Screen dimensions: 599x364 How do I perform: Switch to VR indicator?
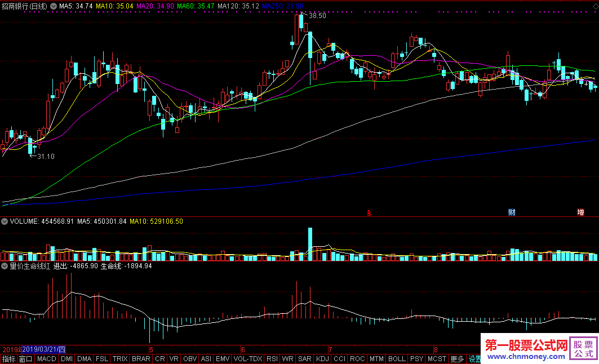pyautogui.click(x=174, y=359)
